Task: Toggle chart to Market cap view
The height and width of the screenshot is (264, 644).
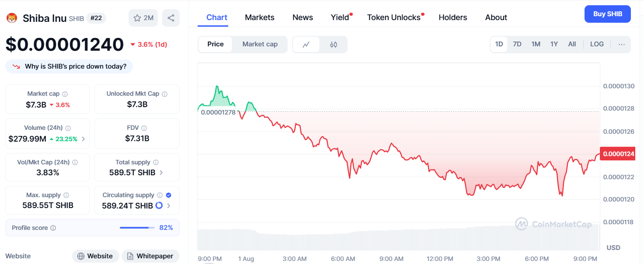Action: pos(260,44)
